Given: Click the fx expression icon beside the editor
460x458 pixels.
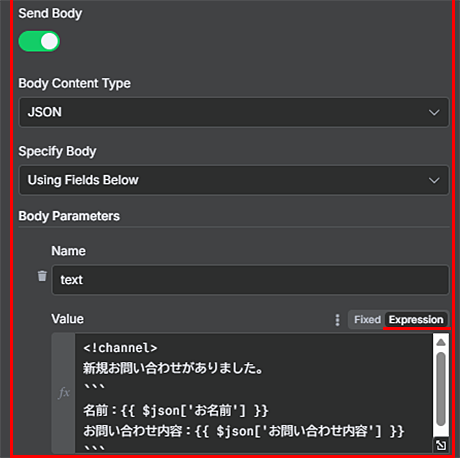Looking at the screenshot, I should (64, 393).
